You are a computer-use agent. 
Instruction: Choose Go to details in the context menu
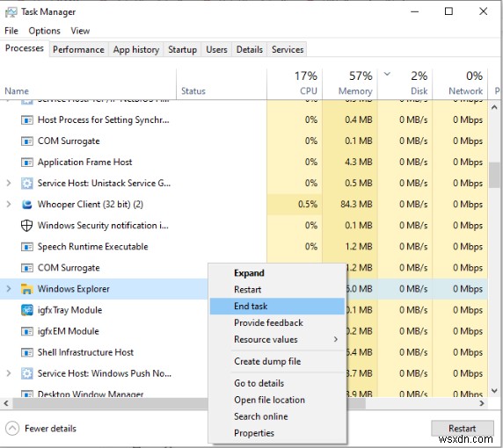pos(278,383)
